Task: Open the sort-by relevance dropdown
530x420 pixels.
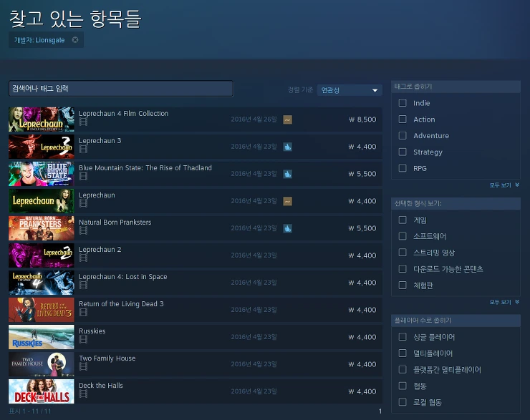Action: [x=350, y=90]
